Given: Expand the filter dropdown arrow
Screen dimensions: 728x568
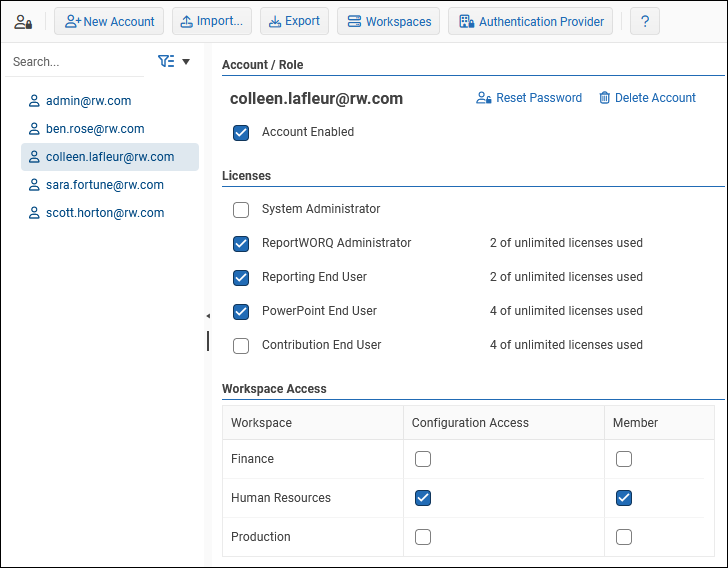Looking at the screenshot, I should 186,62.
